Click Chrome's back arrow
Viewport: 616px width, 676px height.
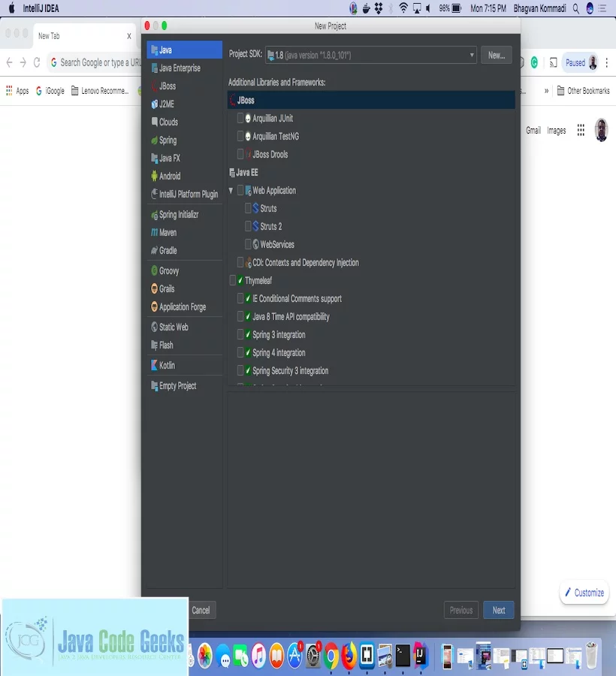pyautogui.click(x=10, y=62)
